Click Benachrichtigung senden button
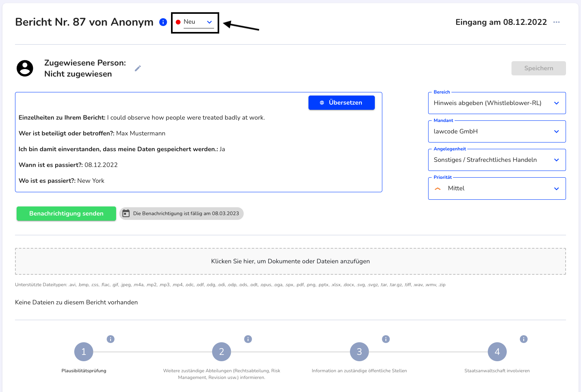 coord(66,214)
